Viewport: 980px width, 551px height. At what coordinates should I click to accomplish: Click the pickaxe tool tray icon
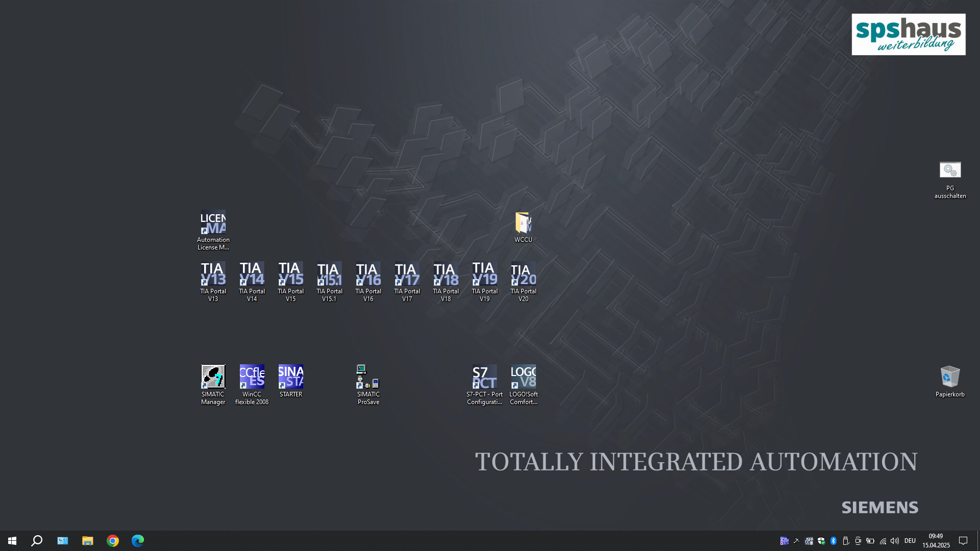(796, 541)
